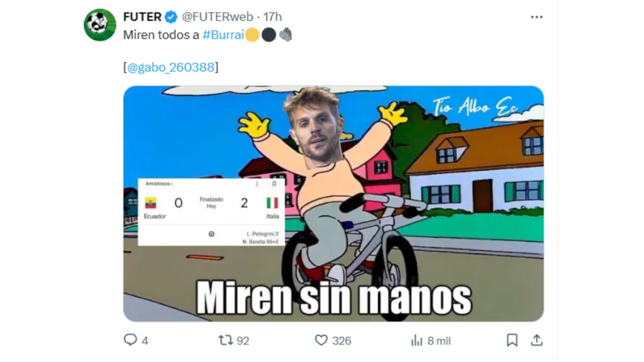Open the @FUTERweb handle
This screenshot has height=362, width=644.
click(217, 17)
